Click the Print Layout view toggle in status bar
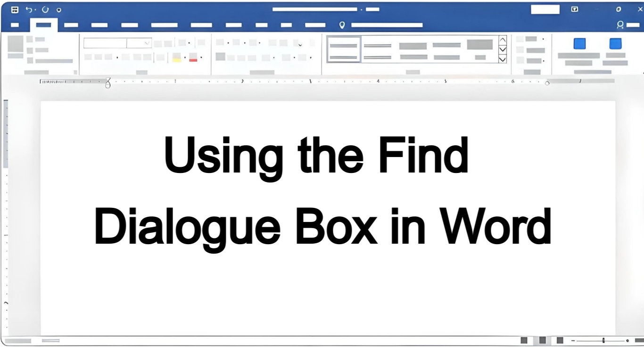The height and width of the screenshot is (362, 644). pos(541,340)
